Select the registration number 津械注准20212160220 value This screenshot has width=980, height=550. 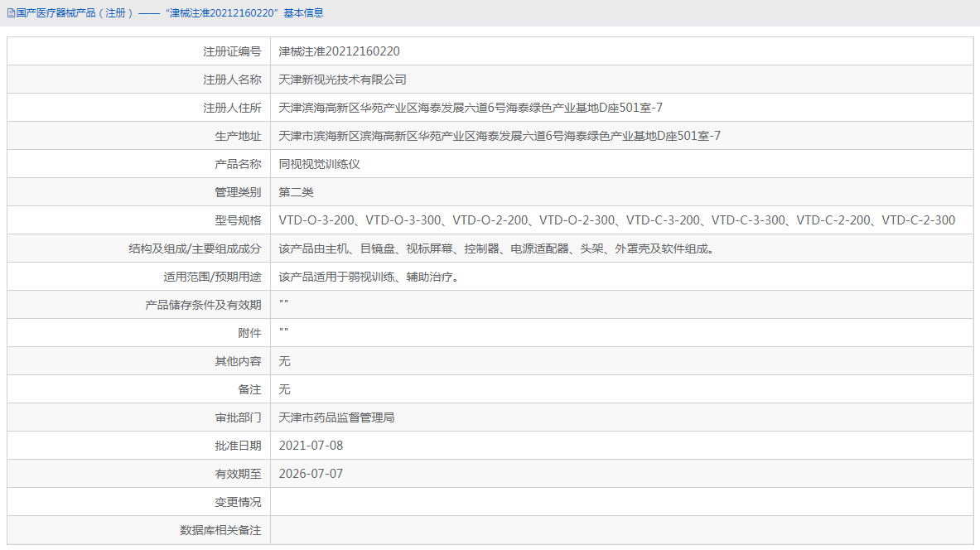click(338, 51)
